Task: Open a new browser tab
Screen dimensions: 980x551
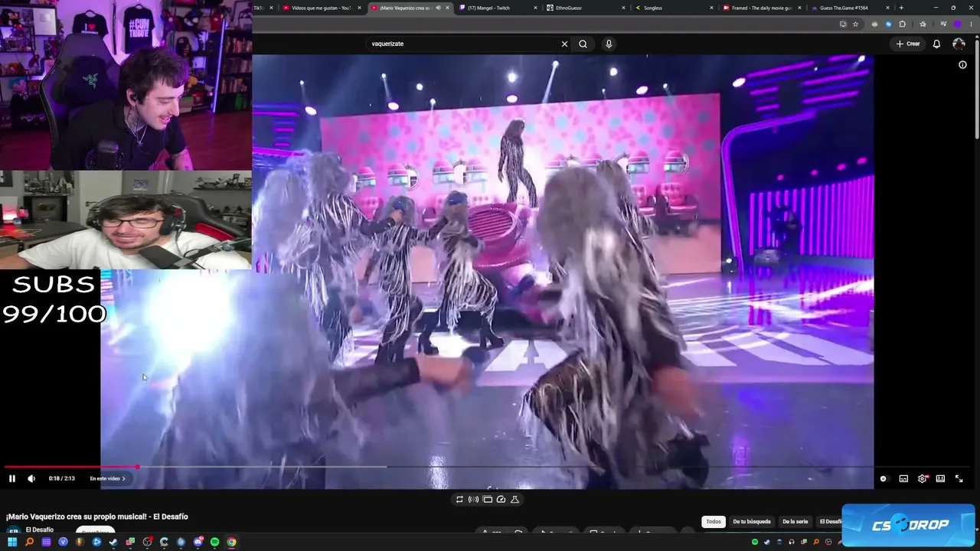Action: click(901, 8)
